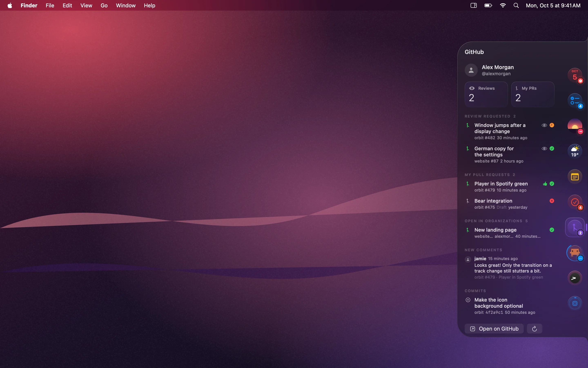The image size is (588, 368).
Task: Open jamie's comment about track change stutter
Action: coord(509,268)
